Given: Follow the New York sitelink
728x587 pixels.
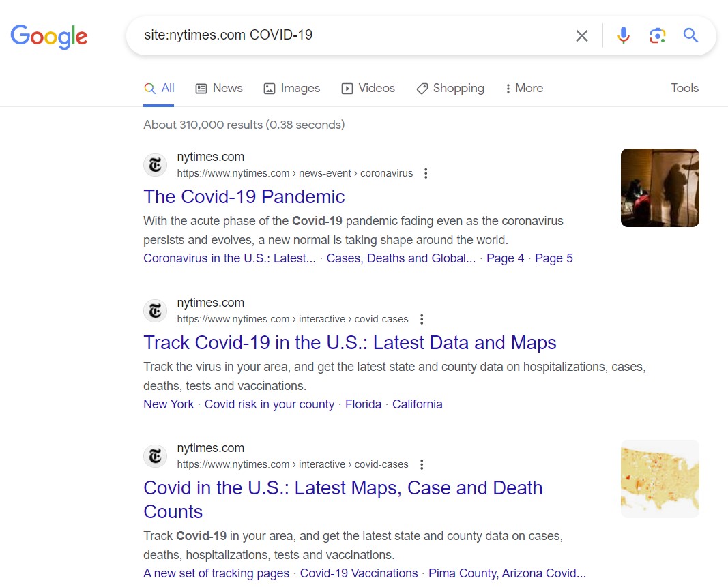Looking at the screenshot, I should 169,405.
